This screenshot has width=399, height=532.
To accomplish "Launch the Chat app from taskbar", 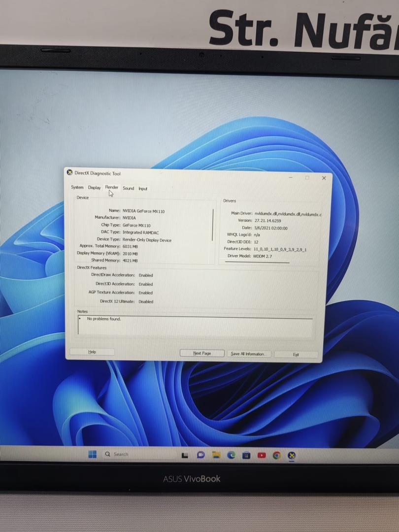I will coord(200,455).
